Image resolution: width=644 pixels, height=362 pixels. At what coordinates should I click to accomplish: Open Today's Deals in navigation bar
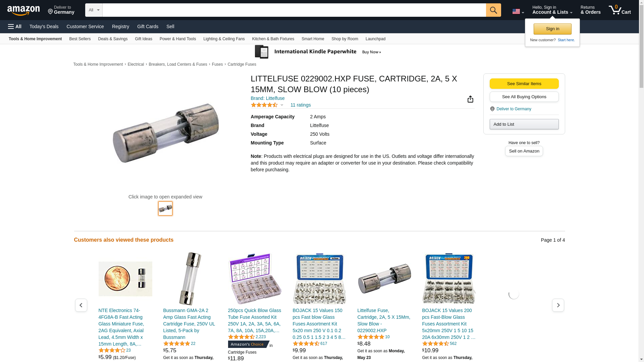point(44,26)
